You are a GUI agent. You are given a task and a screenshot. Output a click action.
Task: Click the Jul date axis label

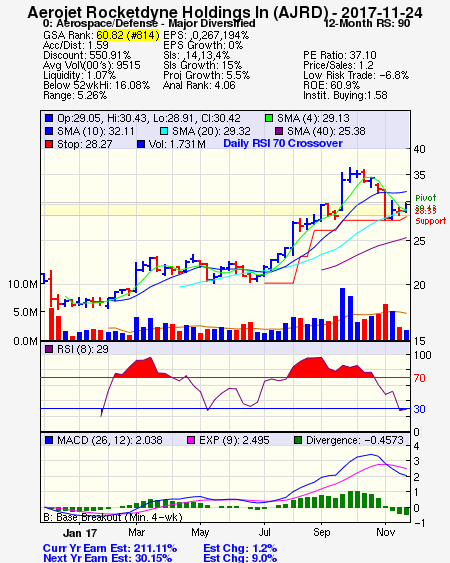pos(265,532)
